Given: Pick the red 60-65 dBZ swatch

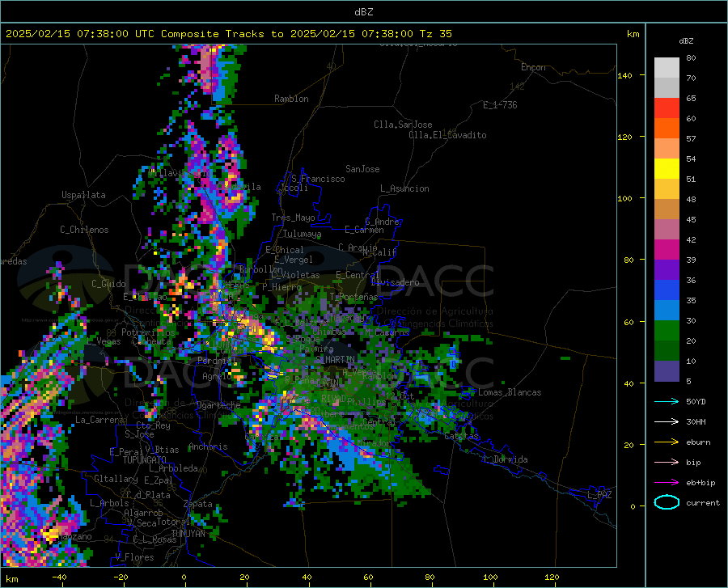Looking at the screenshot, I should (x=667, y=108).
